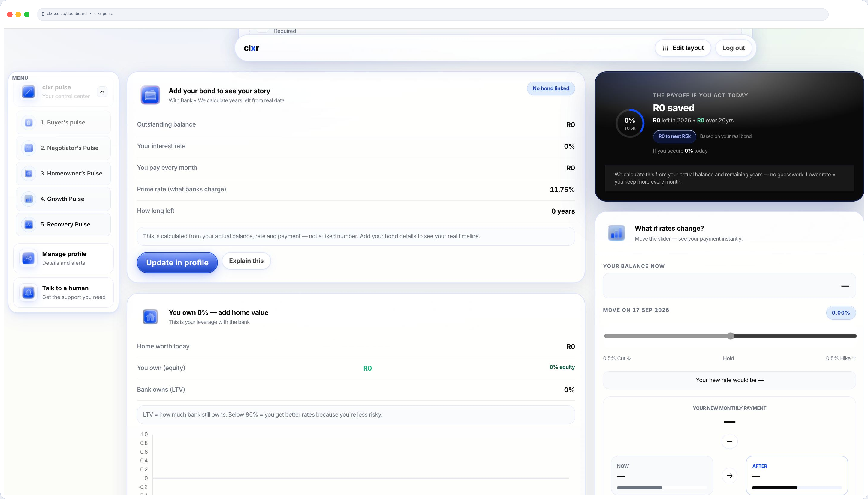
Task: Click the browser address bar
Action: coord(432,14)
